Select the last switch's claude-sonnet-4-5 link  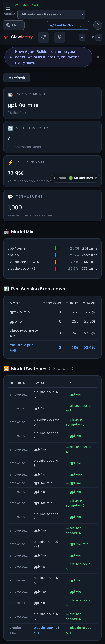pyautogui.click(x=47, y=630)
